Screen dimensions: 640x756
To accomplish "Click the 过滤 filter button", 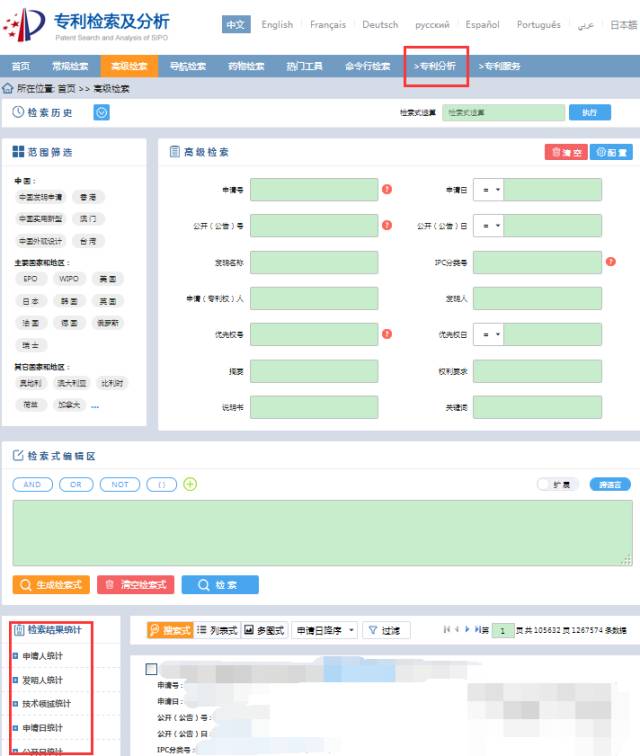I will tap(386, 630).
